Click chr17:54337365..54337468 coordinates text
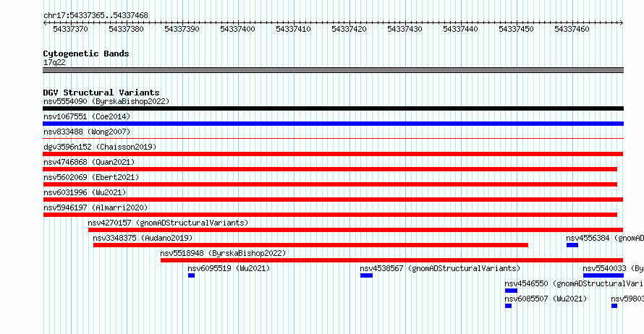Screen dimensions: 644x334 point(96,16)
